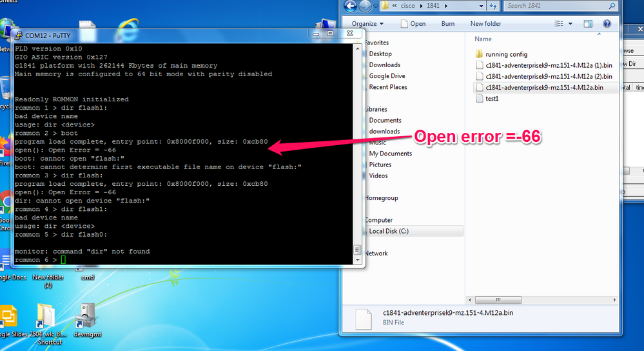Select Network in navigation pane
Viewport: 644px width, 351px height.
point(376,254)
